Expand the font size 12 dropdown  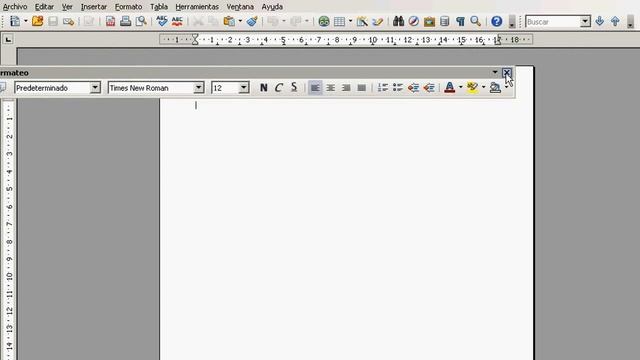(244, 88)
